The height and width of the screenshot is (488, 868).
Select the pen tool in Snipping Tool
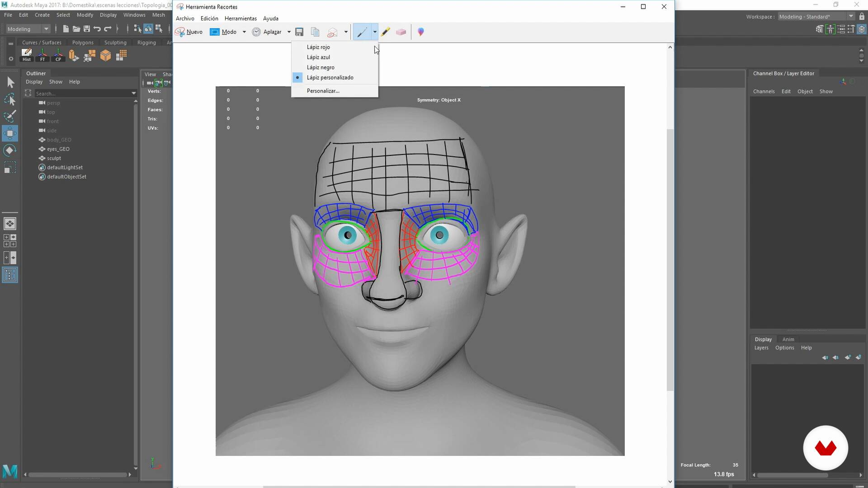(362, 32)
